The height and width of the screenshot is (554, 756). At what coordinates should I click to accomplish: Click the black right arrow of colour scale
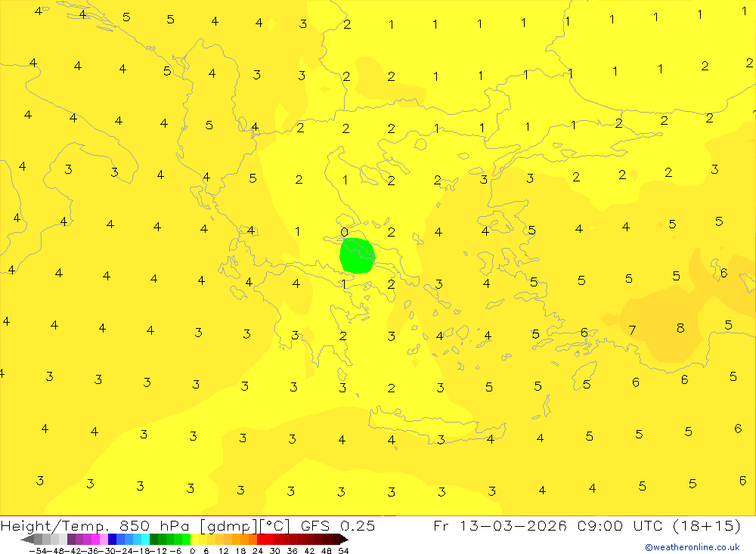point(344,540)
